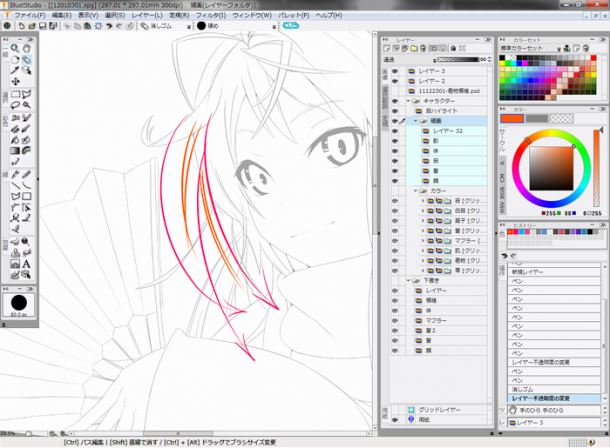Select the magic wand tool

click(x=26, y=105)
